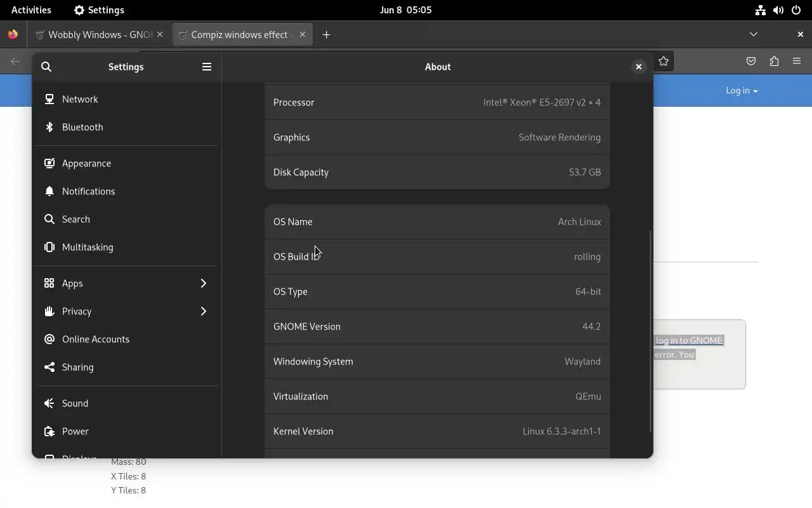Click the Bluetooth sidebar icon

point(49,128)
